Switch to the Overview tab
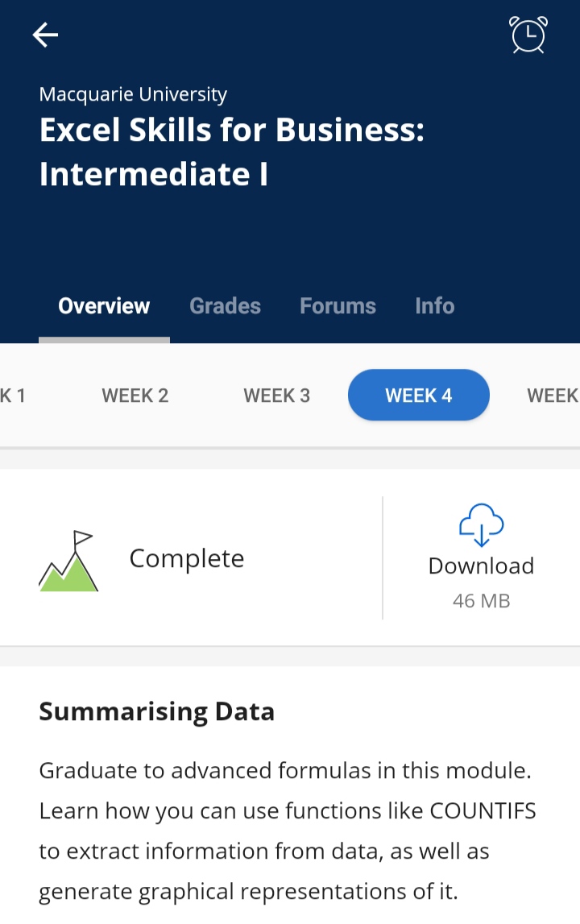580x924 pixels. (104, 306)
